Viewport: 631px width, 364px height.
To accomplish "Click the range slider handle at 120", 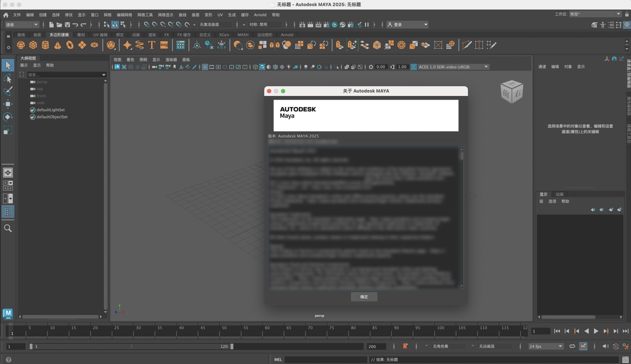I will pyautogui.click(x=232, y=347).
